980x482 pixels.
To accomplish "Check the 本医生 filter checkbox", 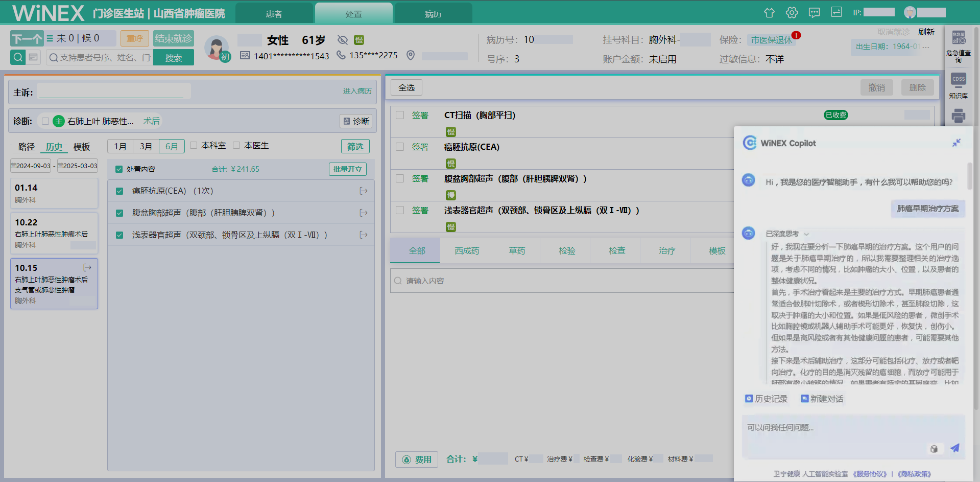I will tap(236, 146).
